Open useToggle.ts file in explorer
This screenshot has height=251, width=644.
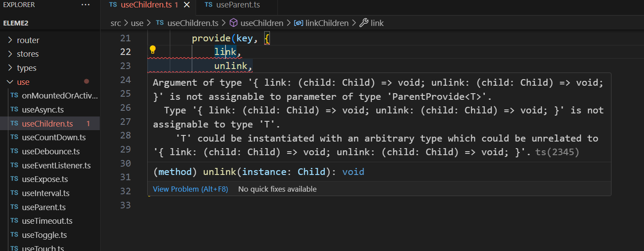pos(44,235)
